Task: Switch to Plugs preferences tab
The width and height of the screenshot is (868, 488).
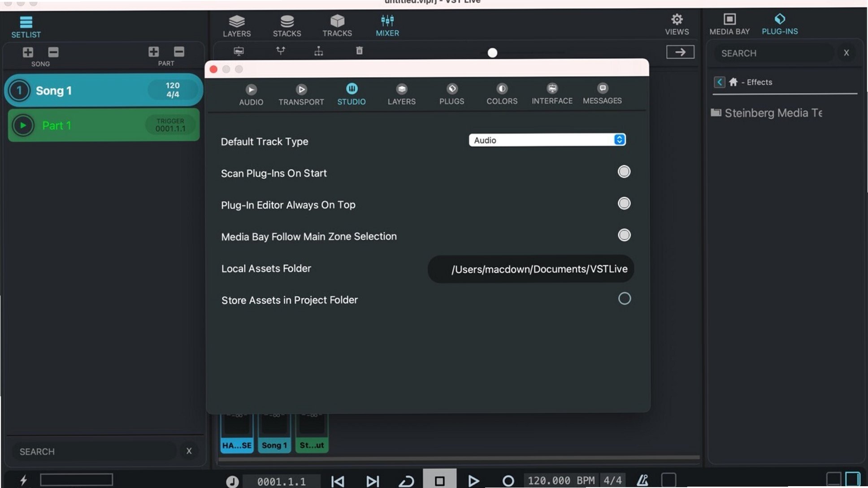Action: tap(452, 95)
